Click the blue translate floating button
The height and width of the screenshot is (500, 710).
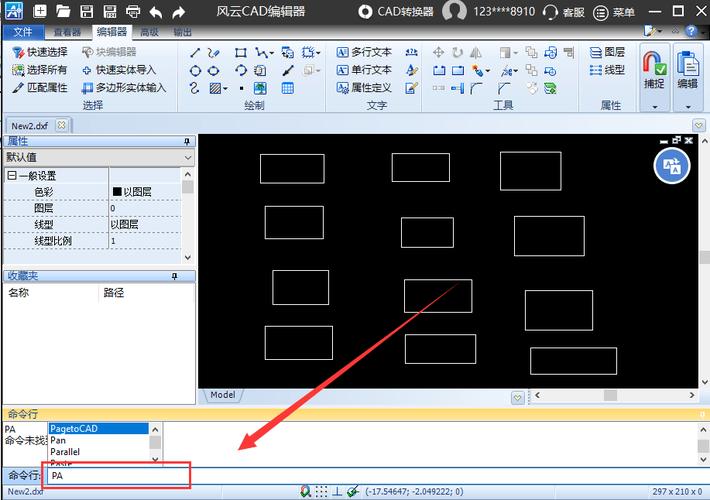[672, 165]
